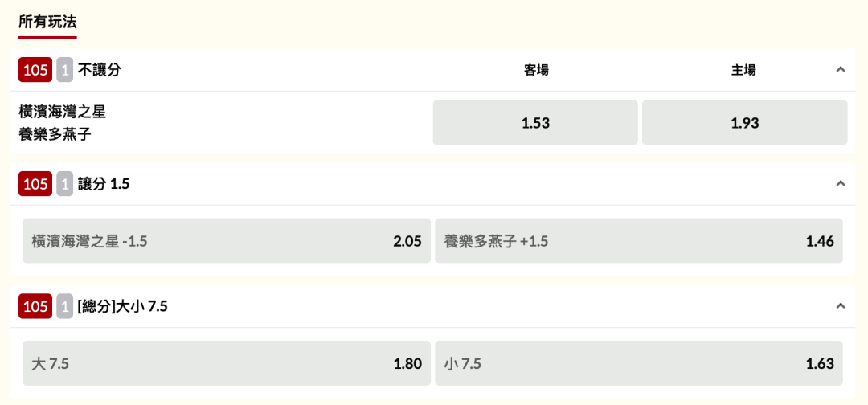The width and height of the screenshot is (868, 405).
Task: Switch to the 所有玩法 tab
Action: tap(47, 22)
